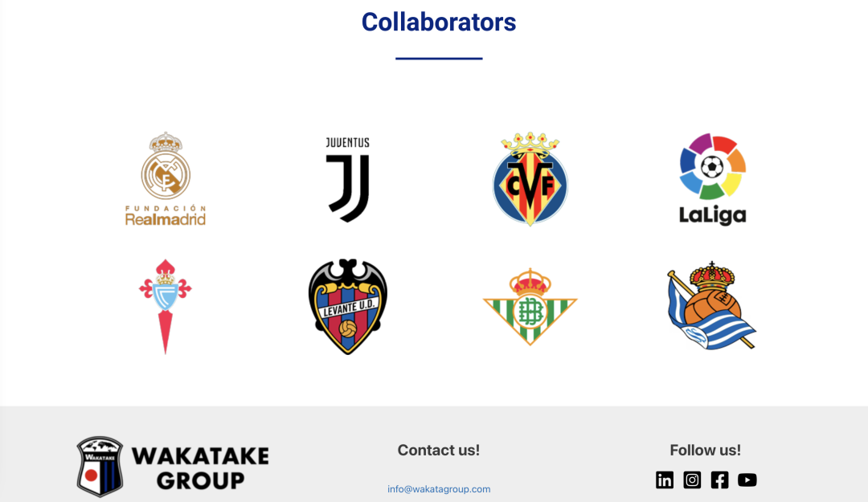Image resolution: width=868 pixels, height=502 pixels.
Task: Click the info@wakatagroup.com email link
Action: click(439, 489)
